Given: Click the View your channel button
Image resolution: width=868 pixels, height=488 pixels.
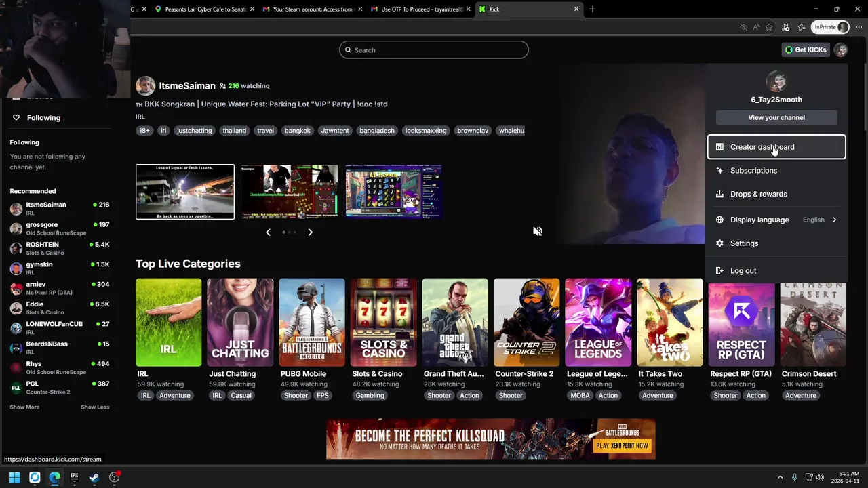Looking at the screenshot, I should tap(776, 117).
